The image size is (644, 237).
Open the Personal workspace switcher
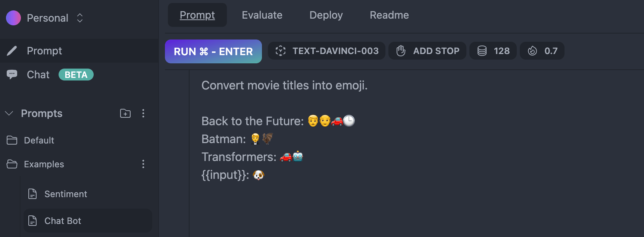[x=44, y=18]
